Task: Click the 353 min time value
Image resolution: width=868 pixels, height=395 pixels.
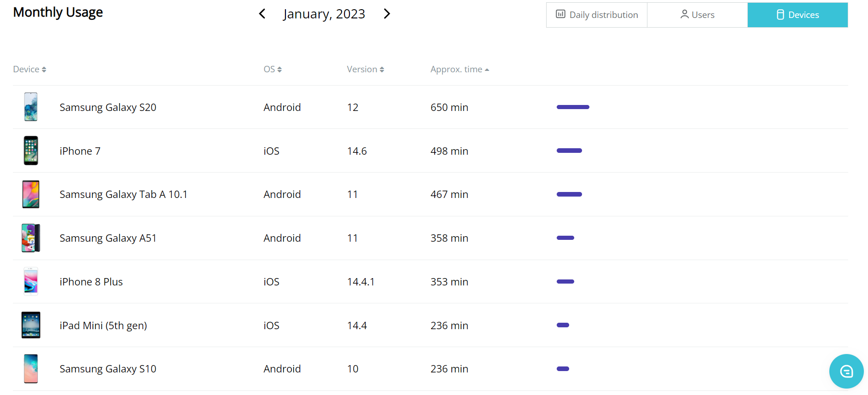Action: tap(449, 282)
